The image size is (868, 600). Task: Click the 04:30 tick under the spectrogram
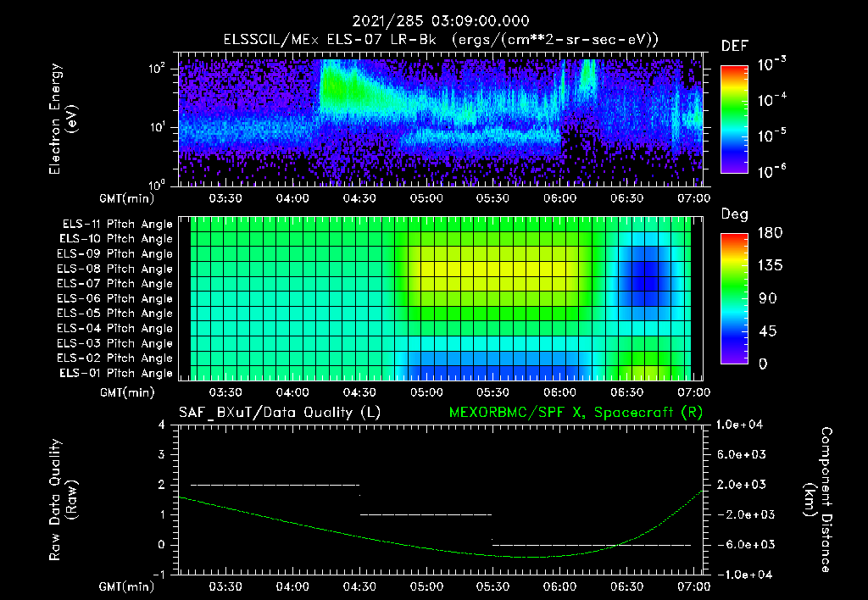[359, 198]
